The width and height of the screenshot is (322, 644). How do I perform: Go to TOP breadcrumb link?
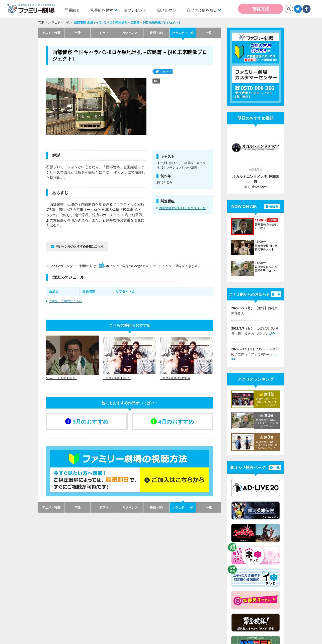(x=41, y=23)
